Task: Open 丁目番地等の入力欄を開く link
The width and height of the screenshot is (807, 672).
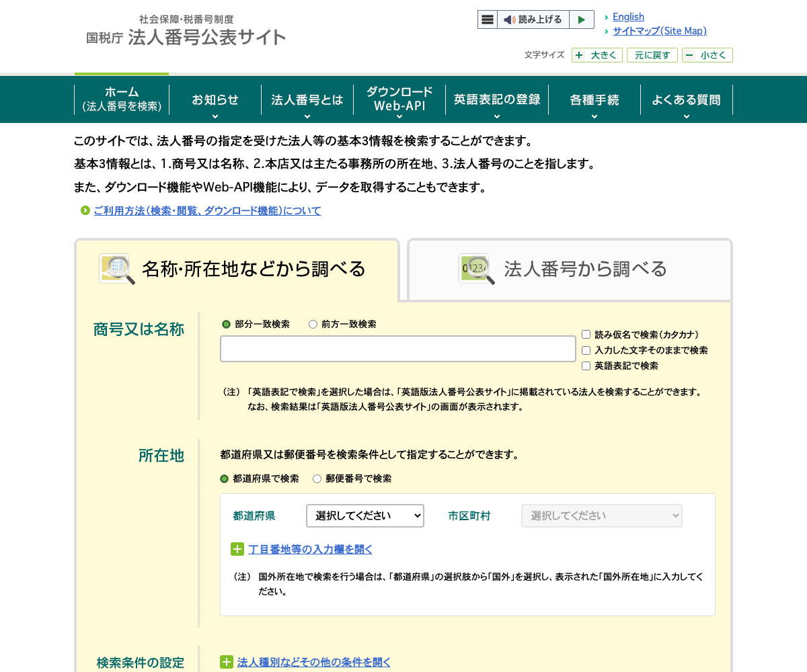Action: [x=310, y=549]
